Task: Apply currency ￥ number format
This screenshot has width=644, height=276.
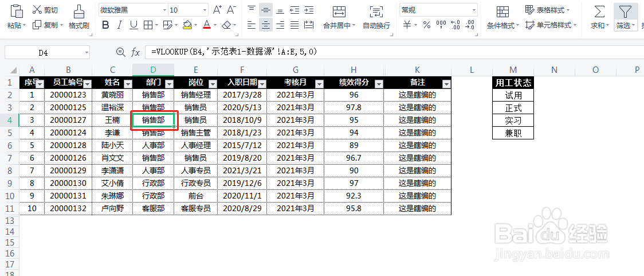Action: coord(407,25)
